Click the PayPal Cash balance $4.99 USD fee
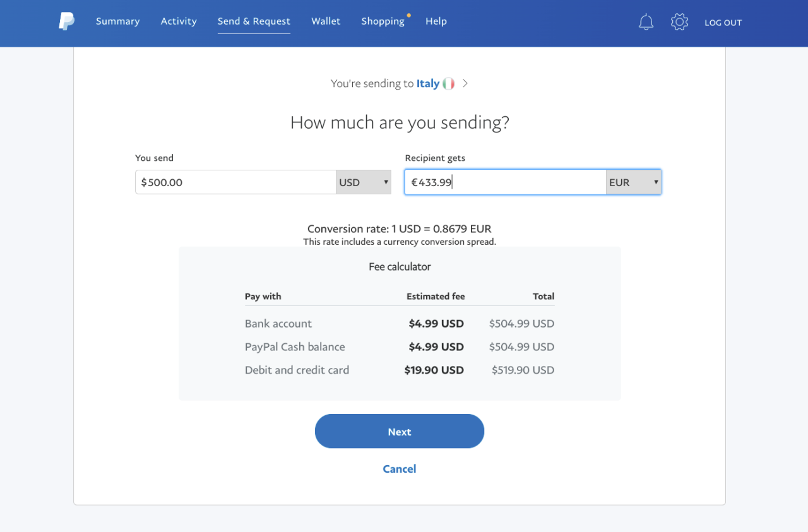The width and height of the screenshot is (808, 532). click(436, 347)
